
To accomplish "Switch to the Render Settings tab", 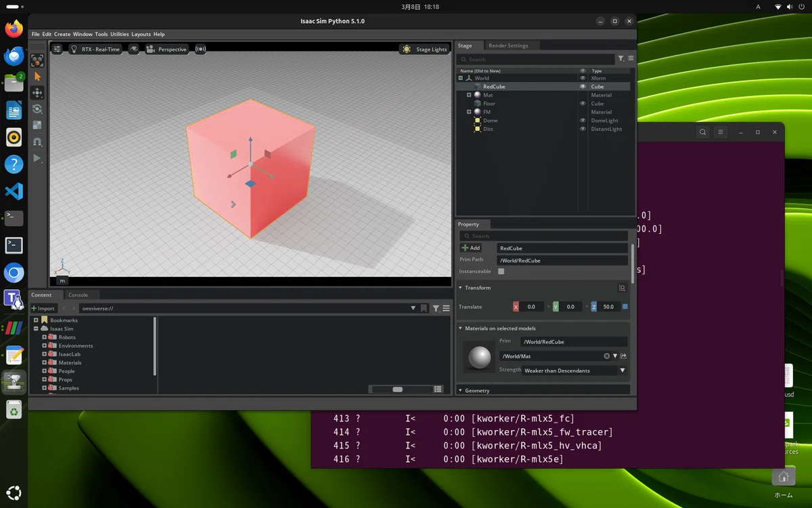I will click(508, 45).
